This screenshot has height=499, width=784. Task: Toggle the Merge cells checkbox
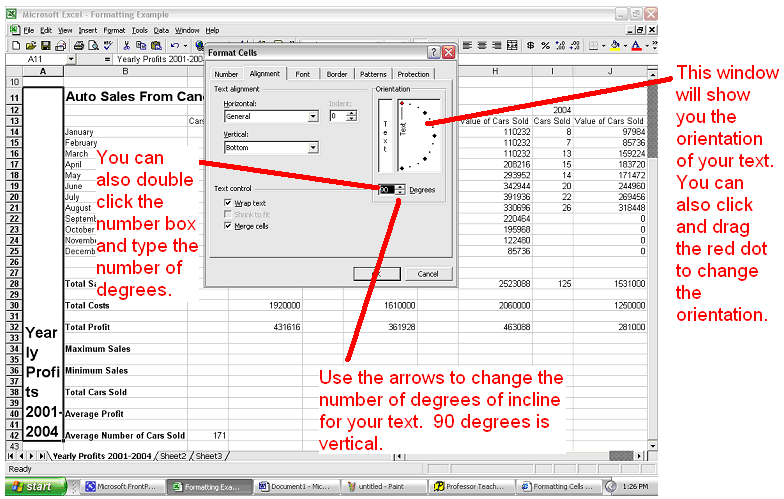[228, 226]
